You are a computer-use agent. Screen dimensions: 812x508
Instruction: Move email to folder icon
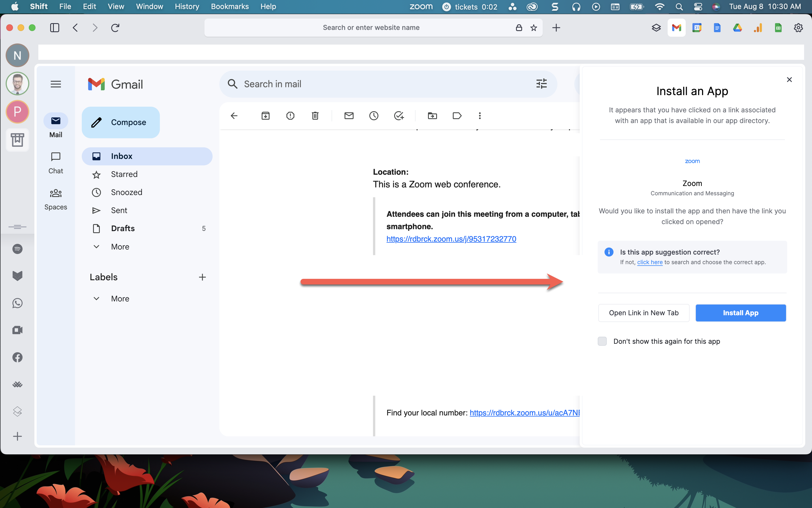433,116
